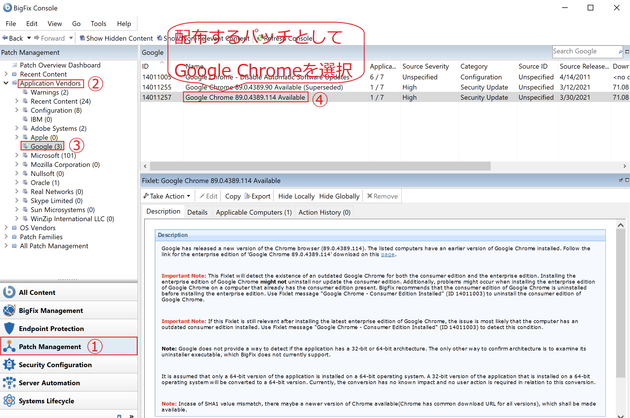Click Hide Locally button
Screen dimensions: 630x418
[x=296, y=196]
